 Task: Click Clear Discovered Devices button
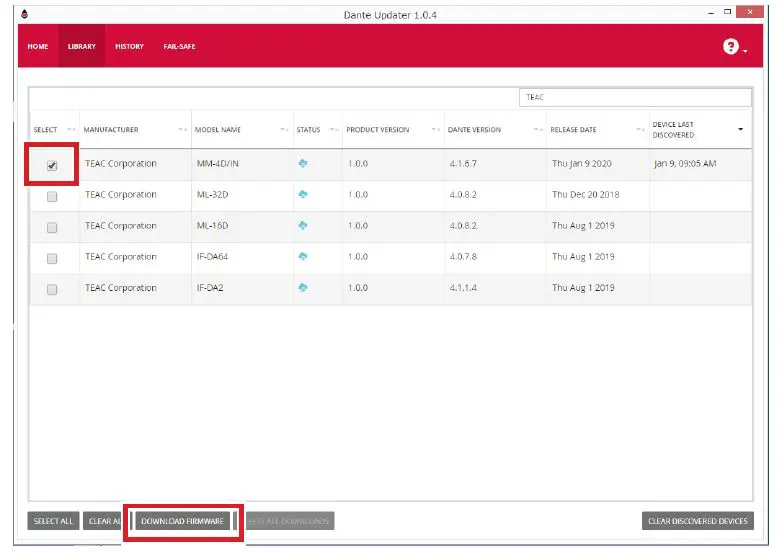coord(697,521)
